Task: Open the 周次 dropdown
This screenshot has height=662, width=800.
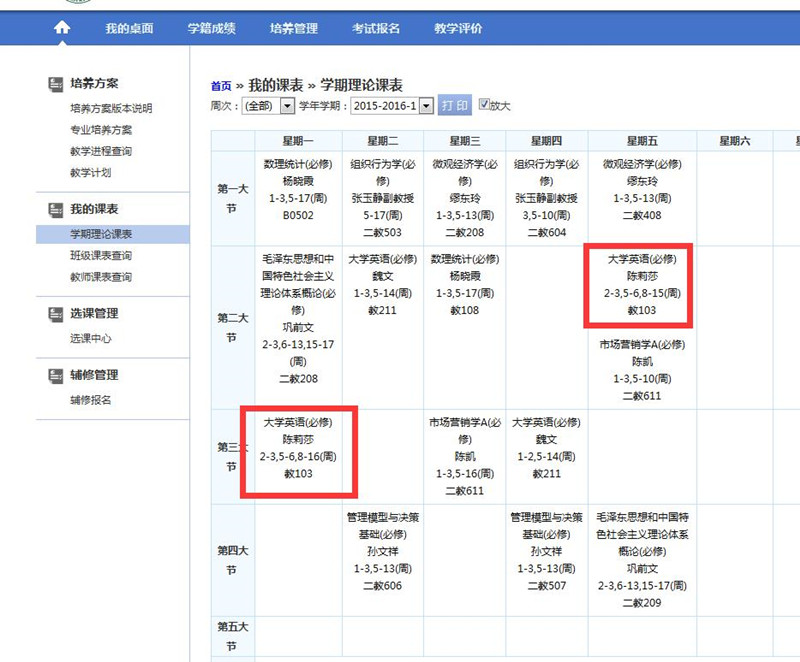Action: click(288, 106)
